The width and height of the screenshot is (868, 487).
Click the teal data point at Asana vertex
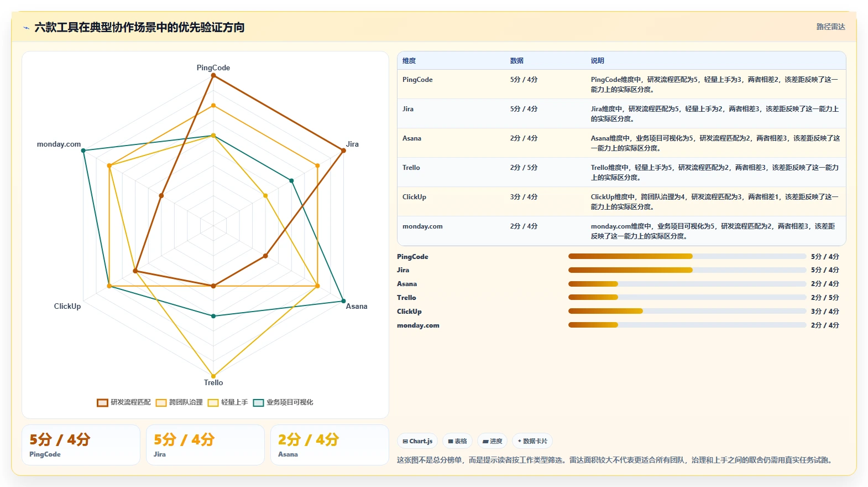coord(343,301)
